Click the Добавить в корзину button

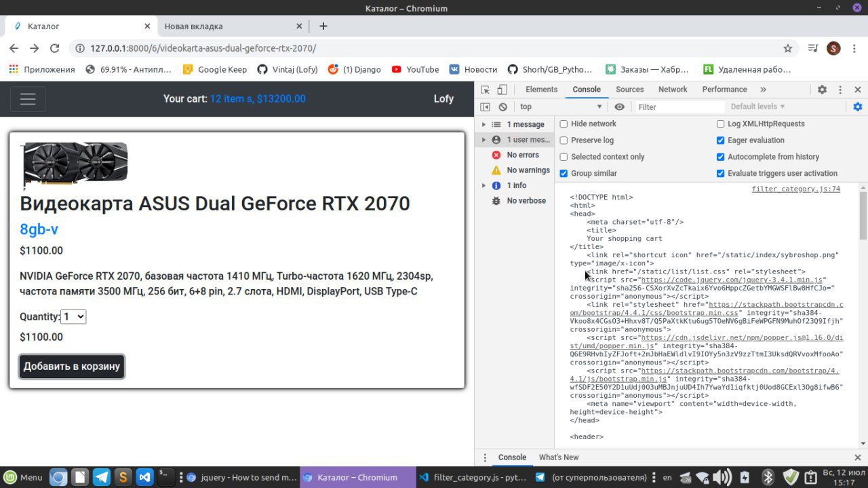pos(71,367)
